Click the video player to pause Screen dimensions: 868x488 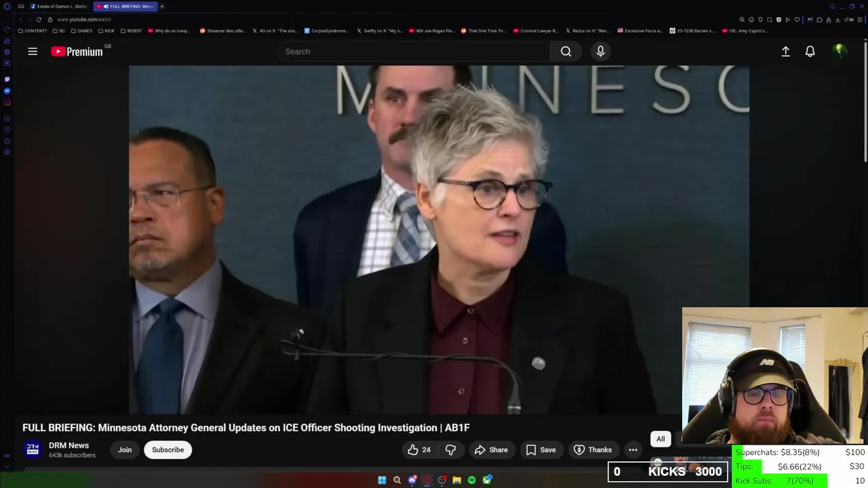[439, 239]
